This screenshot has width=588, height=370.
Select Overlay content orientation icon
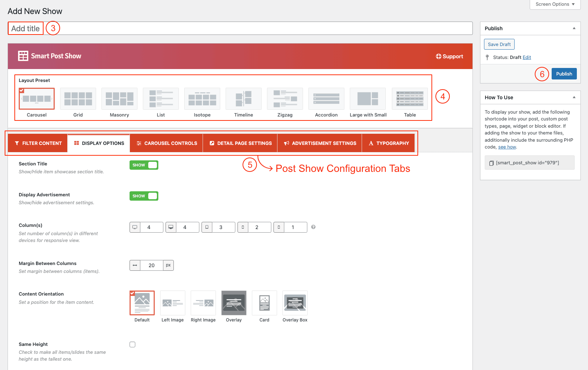[x=234, y=303]
